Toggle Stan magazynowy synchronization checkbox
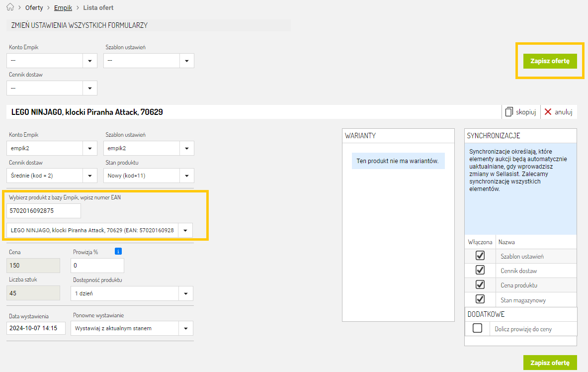 480,299
